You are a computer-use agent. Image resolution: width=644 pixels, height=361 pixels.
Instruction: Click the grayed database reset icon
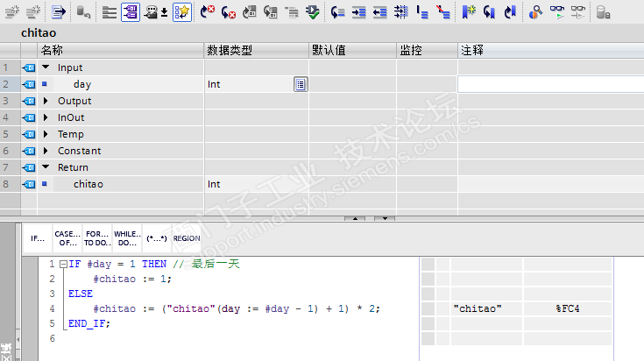point(83,12)
